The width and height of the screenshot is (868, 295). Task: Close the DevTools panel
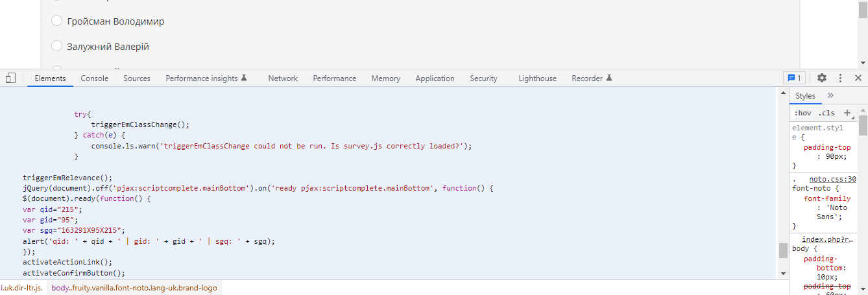858,78
